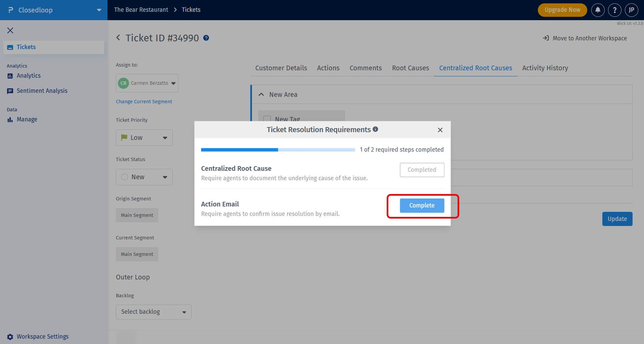Click the required steps progress bar
Viewport: 644px width, 344px height.
click(278, 150)
